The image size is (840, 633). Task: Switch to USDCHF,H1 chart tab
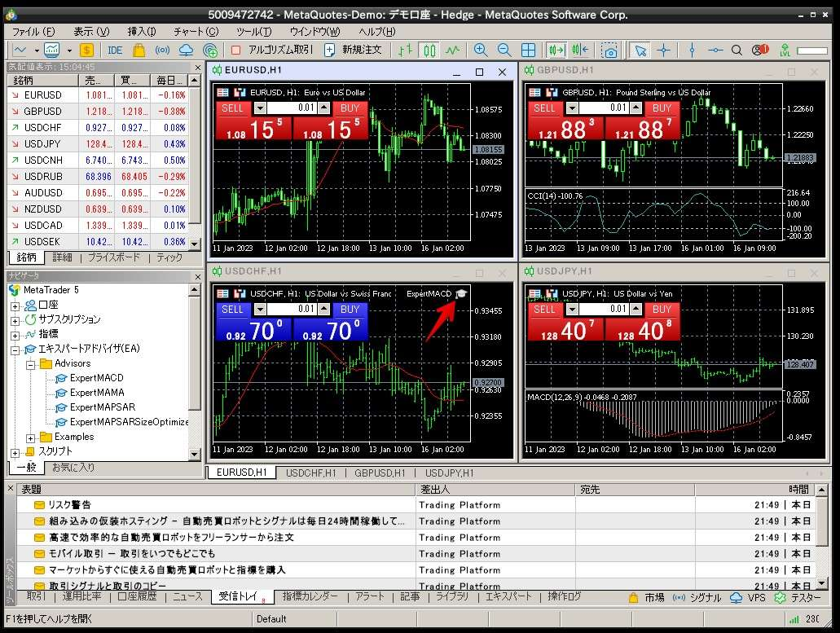311,473
